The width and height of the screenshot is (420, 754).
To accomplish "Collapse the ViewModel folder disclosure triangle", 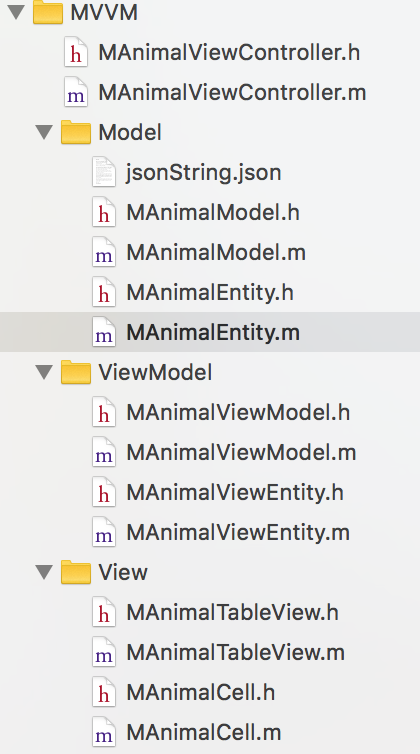I will click(x=44, y=372).
